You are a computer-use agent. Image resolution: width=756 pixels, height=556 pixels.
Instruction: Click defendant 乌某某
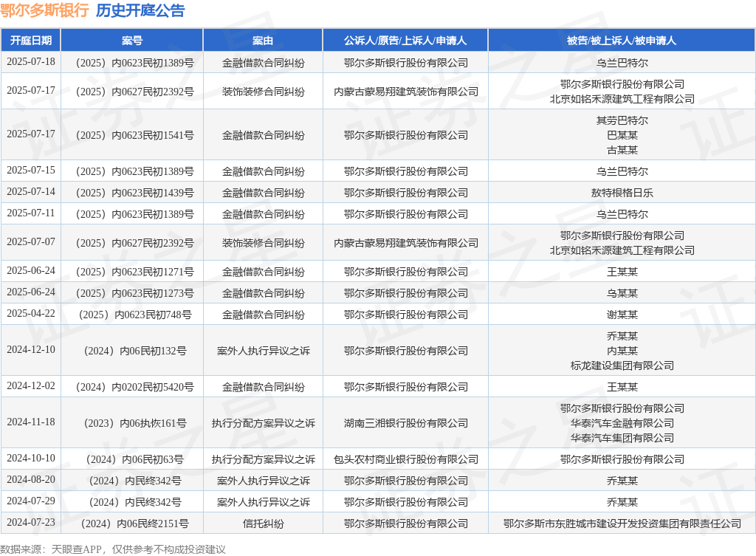(x=622, y=292)
